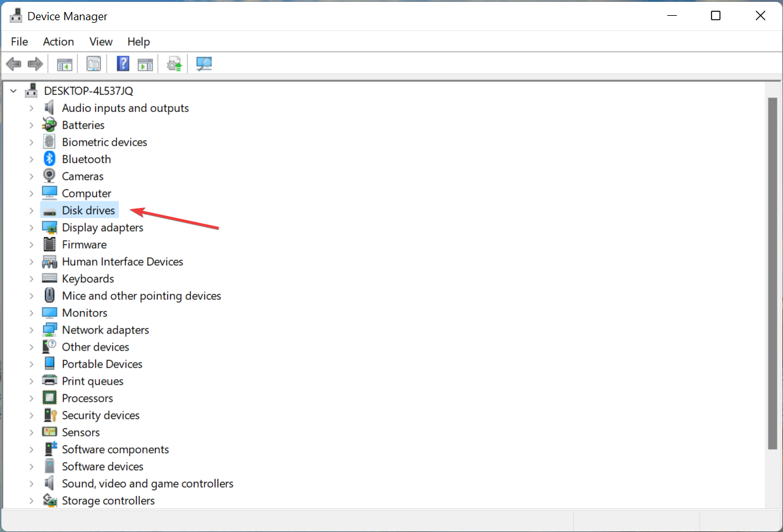The width and height of the screenshot is (783, 532).
Task: Select the printer icon of Print queues
Action: (x=49, y=381)
